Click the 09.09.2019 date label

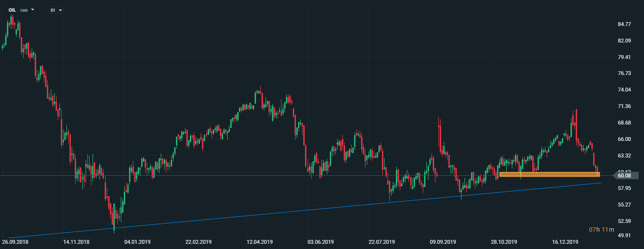443,242
